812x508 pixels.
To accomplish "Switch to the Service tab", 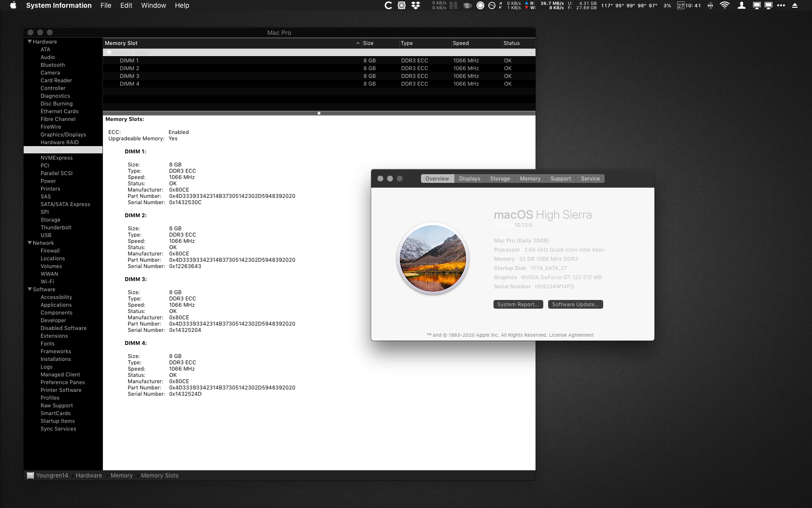I will (590, 179).
